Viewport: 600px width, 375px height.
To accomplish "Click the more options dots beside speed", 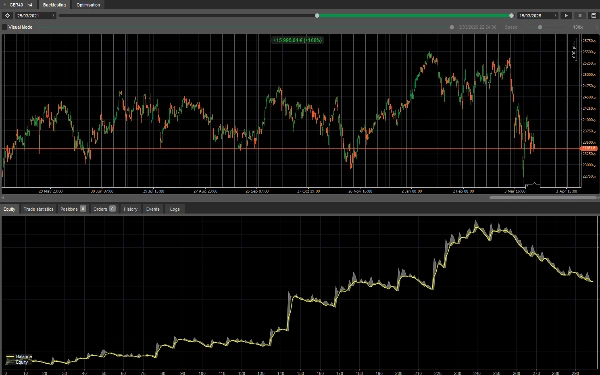I will point(596,27).
